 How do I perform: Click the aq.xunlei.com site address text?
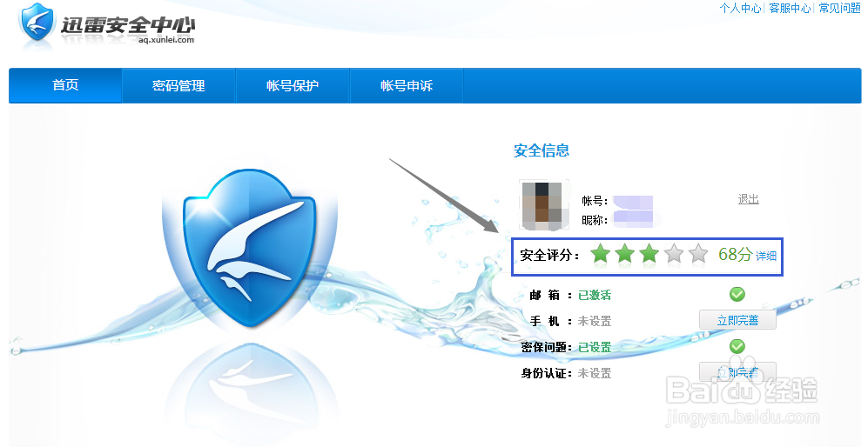coord(166,40)
